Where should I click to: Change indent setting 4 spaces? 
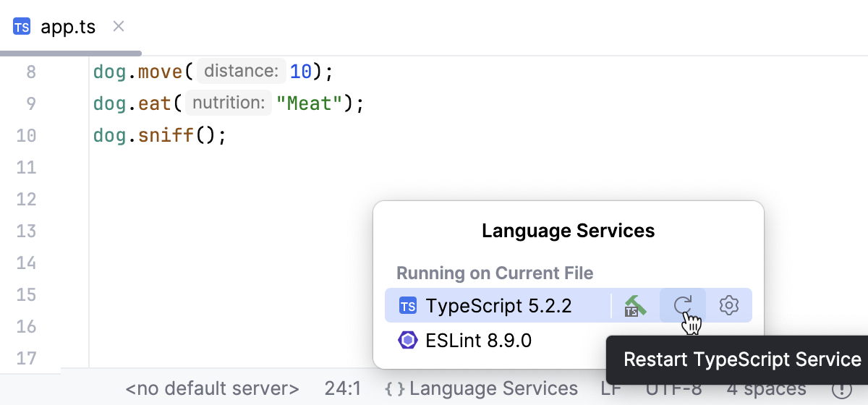(767, 389)
